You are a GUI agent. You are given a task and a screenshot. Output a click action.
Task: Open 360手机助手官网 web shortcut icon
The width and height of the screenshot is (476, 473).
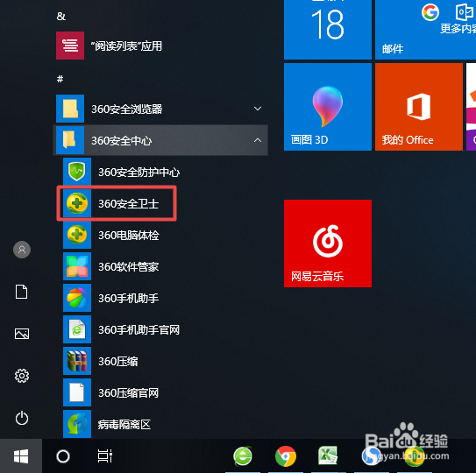77,329
